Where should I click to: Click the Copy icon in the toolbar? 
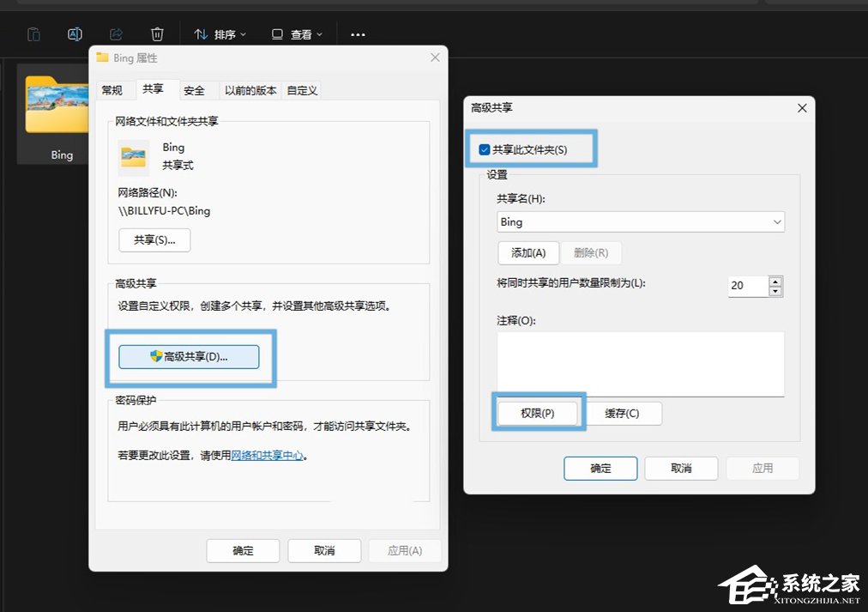(x=33, y=33)
